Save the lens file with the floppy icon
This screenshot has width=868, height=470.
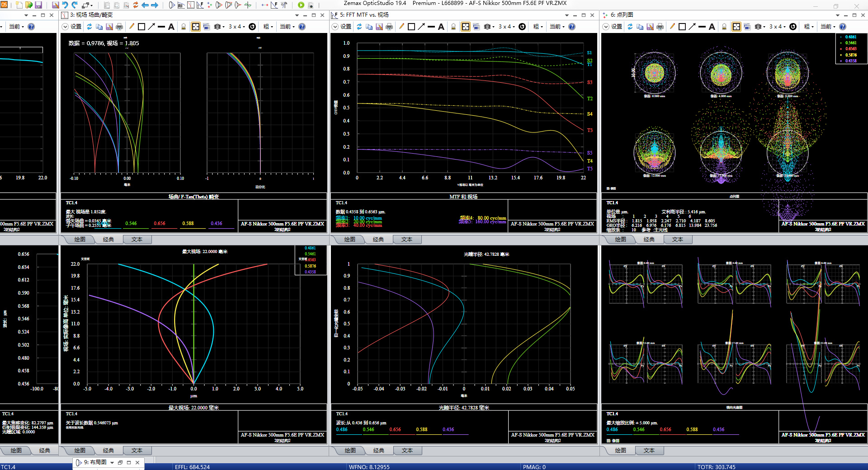pos(38,5)
